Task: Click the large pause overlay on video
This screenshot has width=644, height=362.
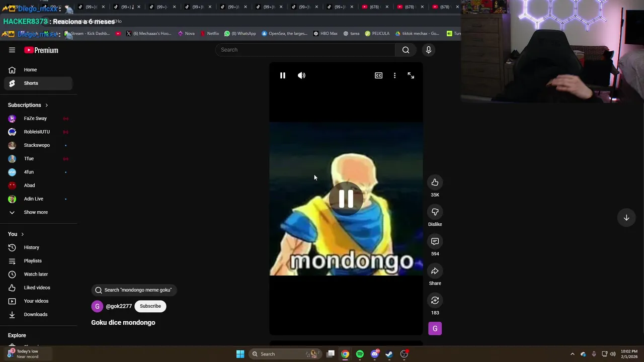Action: pyautogui.click(x=346, y=199)
